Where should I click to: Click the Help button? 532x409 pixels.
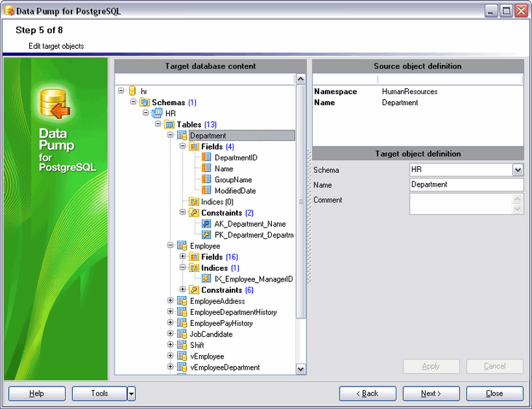point(36,394)
